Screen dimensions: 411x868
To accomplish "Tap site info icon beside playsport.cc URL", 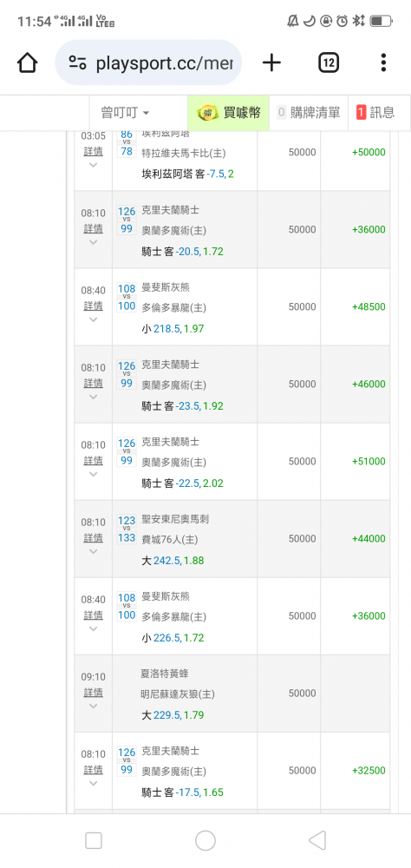I will 77,62.
